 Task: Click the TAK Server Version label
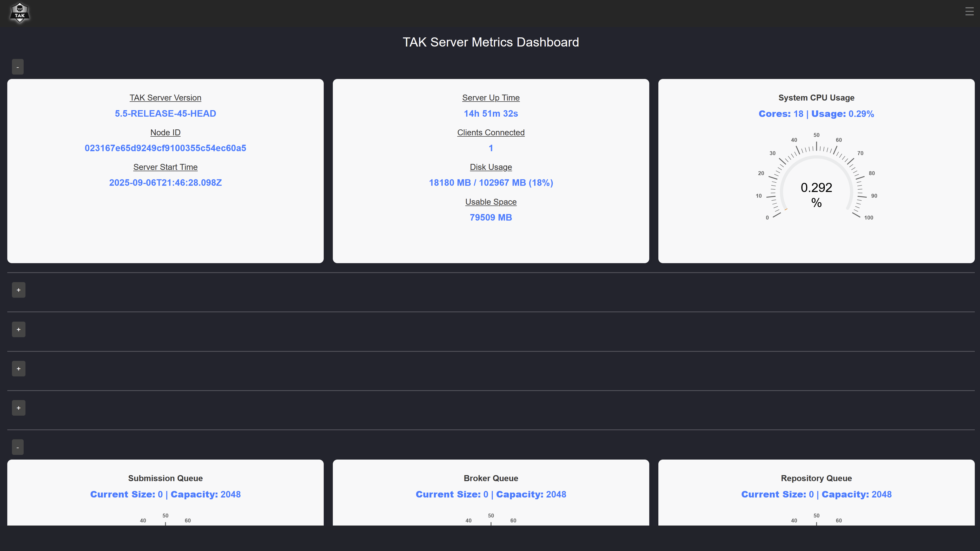(x=165, y=98)
